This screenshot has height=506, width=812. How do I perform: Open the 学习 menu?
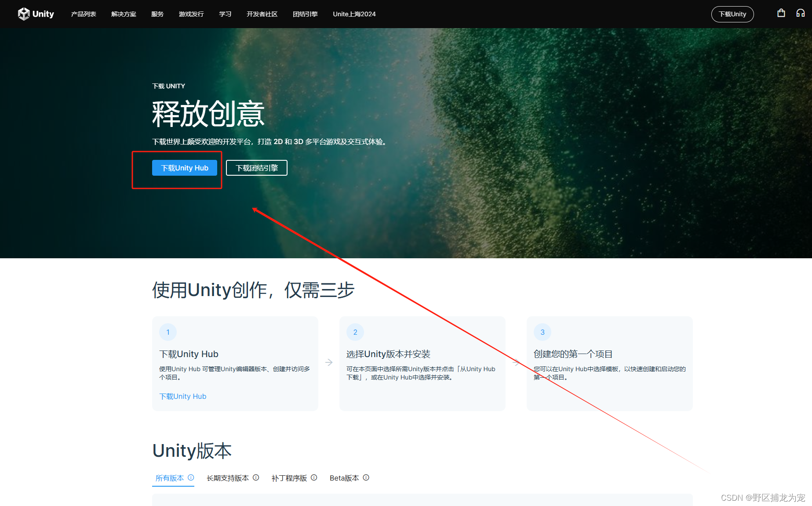click(225, 14)
